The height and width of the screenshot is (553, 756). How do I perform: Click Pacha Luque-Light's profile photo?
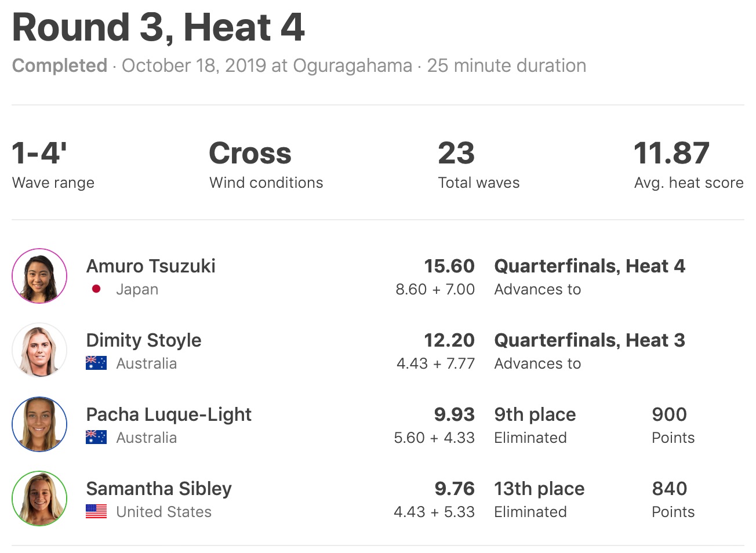click(x=39, y=424)
